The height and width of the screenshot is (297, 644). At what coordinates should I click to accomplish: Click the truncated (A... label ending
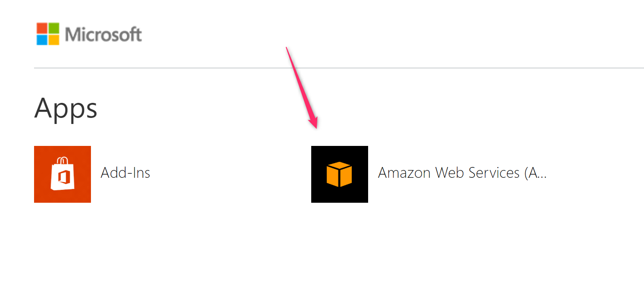click(x=536, y=173)
